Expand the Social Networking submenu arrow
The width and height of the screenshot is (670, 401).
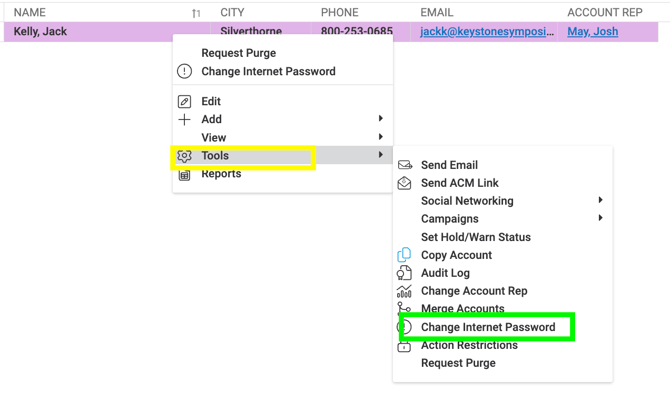click(600, 201)
